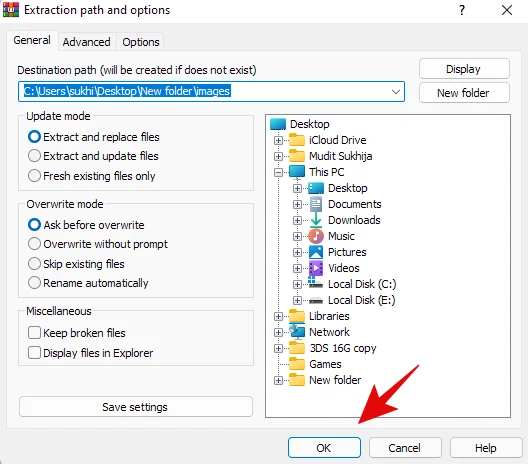The width and height of the screenshot is (528, 464).
Task: Click the Mudit Sukhija folder icon
Action: pos(297,156)
